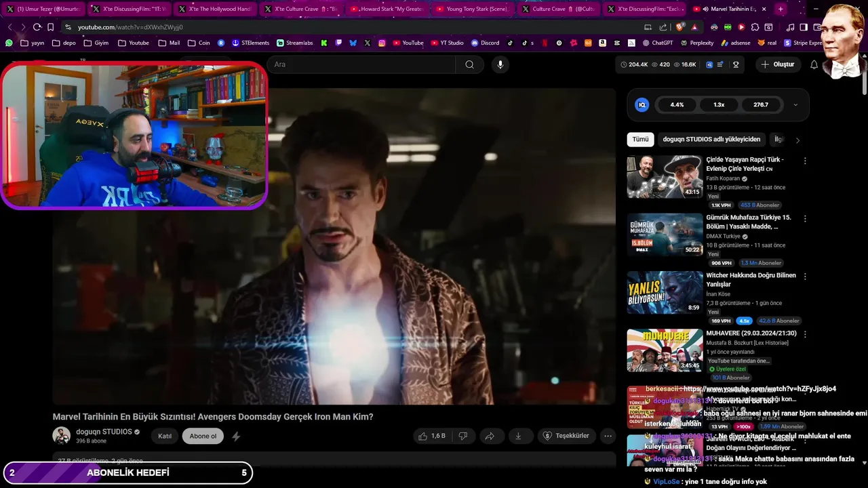Toggle the browser sidebar panel
868x488 pixels.
[x=804, y=27]
